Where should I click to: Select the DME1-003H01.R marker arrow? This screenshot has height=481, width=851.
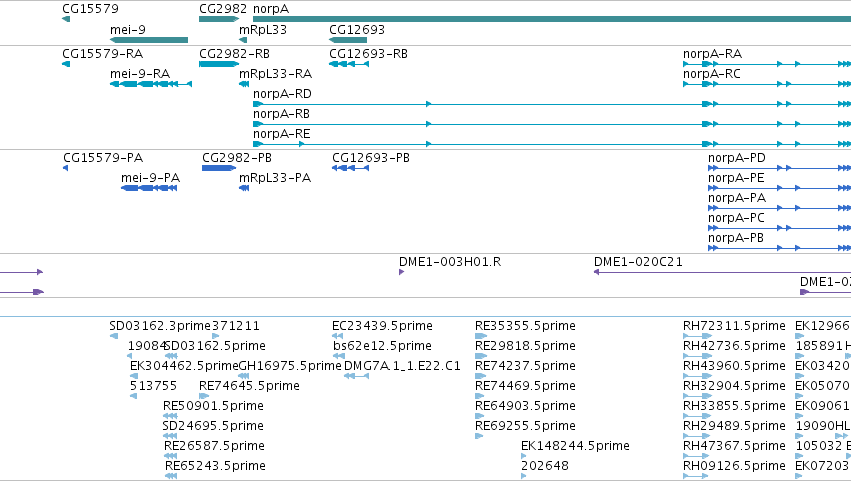click(x=402, y=272)
